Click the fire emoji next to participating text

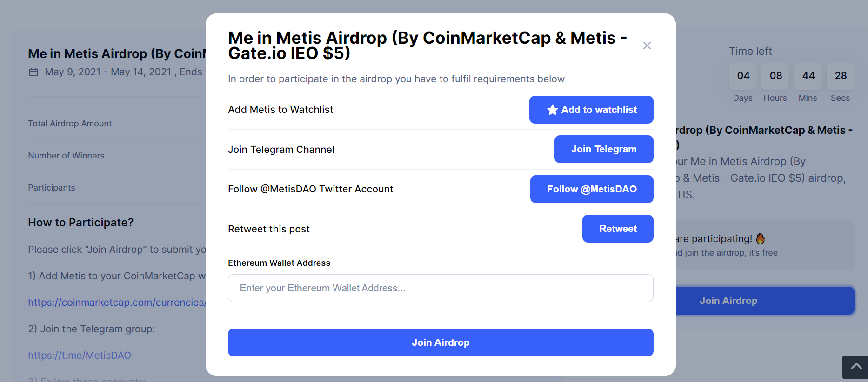(761, 238)
